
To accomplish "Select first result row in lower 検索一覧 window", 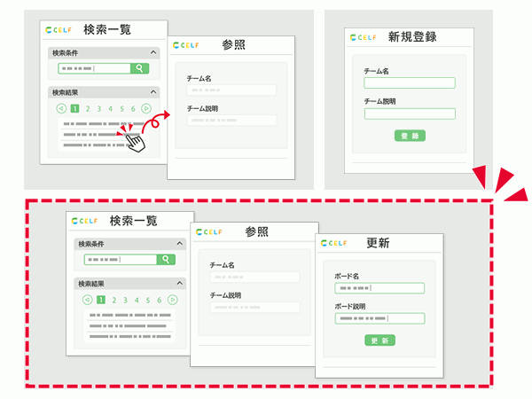I will point(129,315).
